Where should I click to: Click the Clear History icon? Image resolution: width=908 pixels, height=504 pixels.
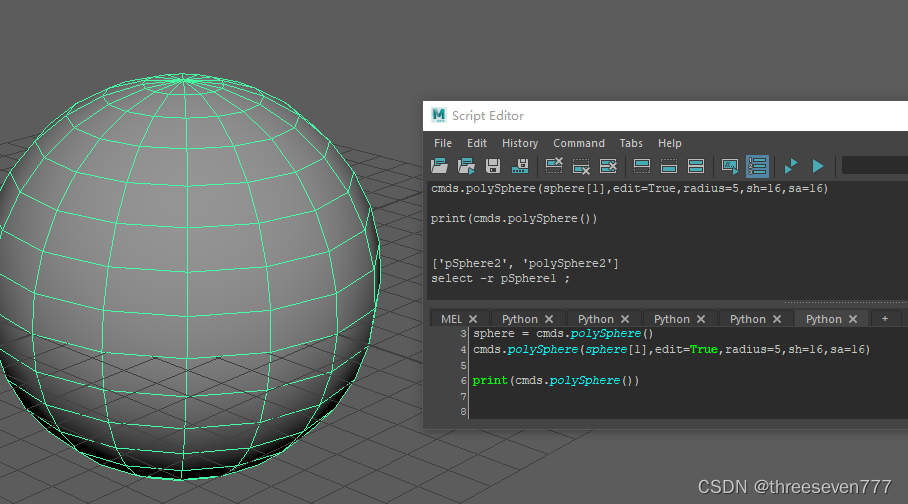(x=554, y=166)
